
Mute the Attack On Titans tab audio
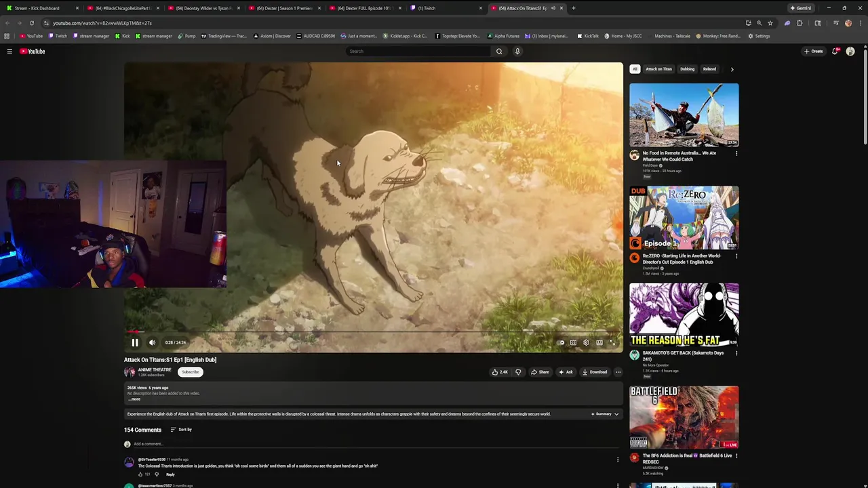553,8
